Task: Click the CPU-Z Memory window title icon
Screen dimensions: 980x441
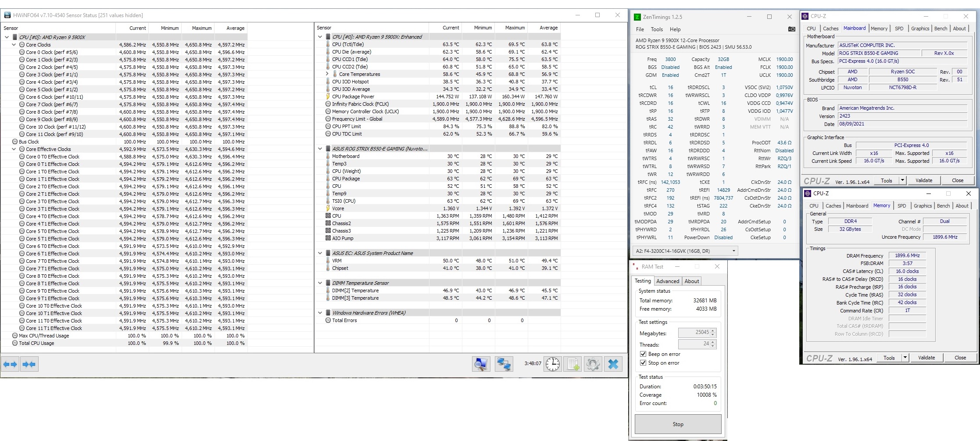Action: pos(808,194)
